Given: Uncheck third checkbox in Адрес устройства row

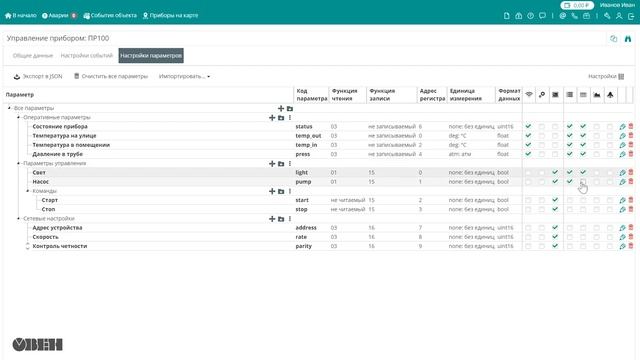Looking at the screenshot, I should tap(555, 228).
